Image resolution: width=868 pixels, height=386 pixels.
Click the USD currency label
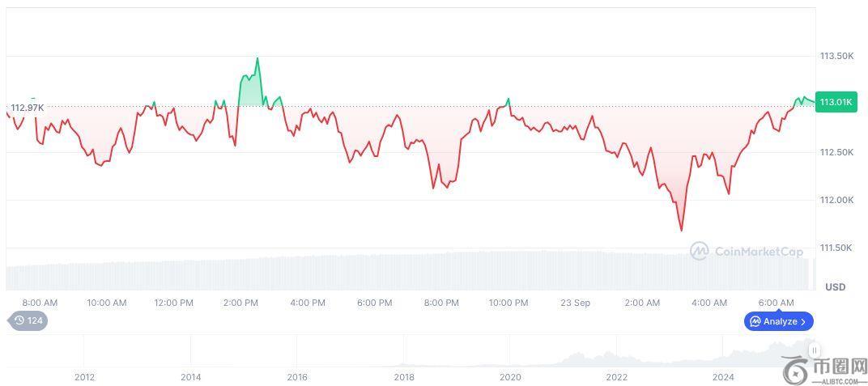[835, 287]
